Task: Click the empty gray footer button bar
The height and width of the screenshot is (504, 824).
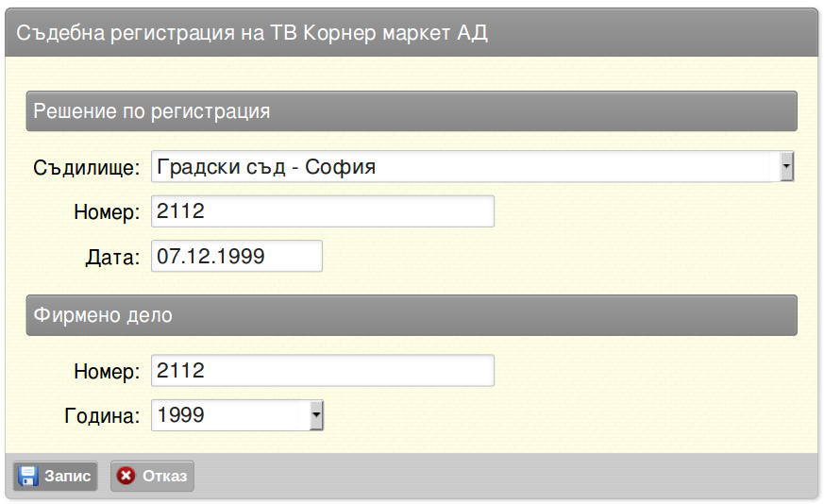Action: [x=504, y=476]
